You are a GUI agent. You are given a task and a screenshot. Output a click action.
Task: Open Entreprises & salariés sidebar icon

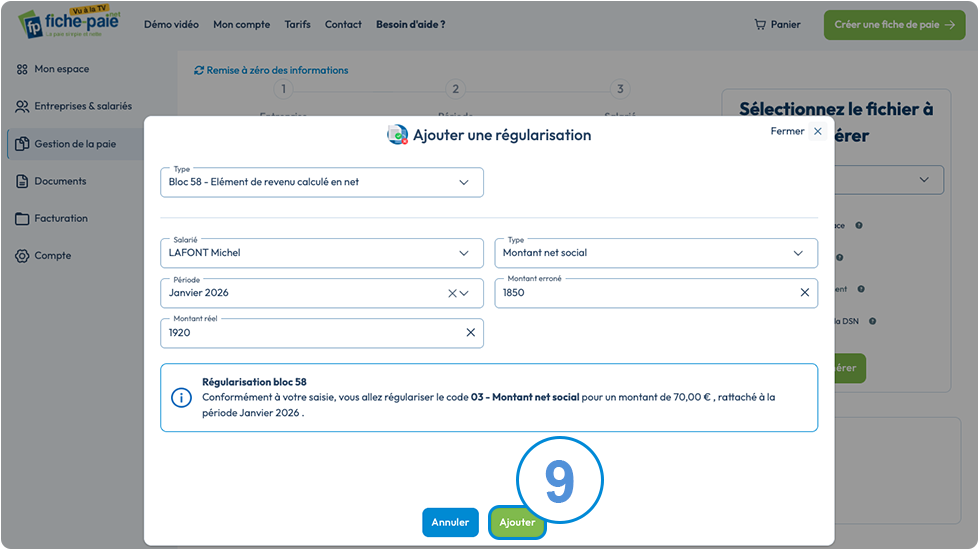pos(22,106)
